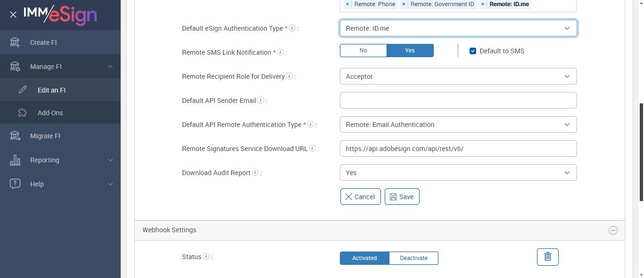The image size is (644, 278).
Task: Expand the Reporting sidebar menu
Action: pyautogui.click(x=60, y=160)
